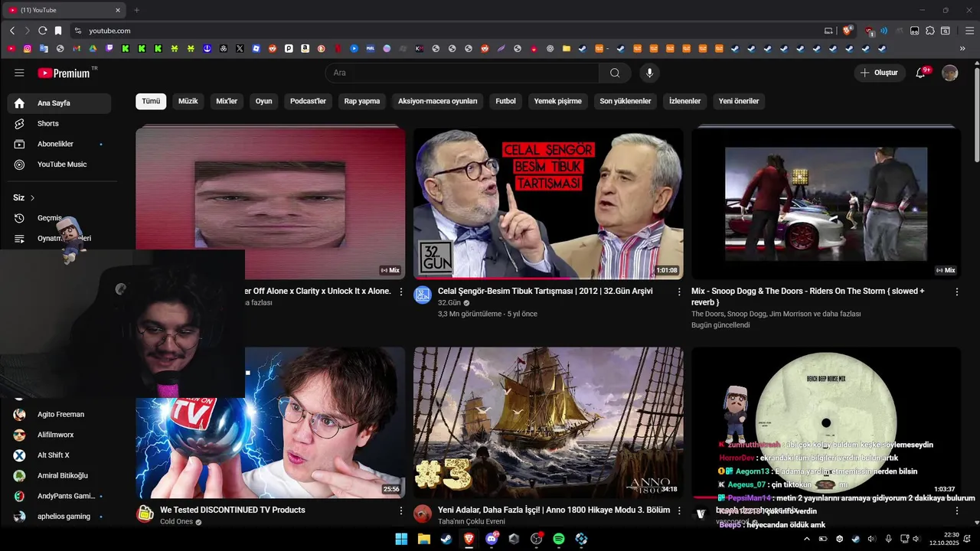Reload the page in browser toolbar

point(42,31)
